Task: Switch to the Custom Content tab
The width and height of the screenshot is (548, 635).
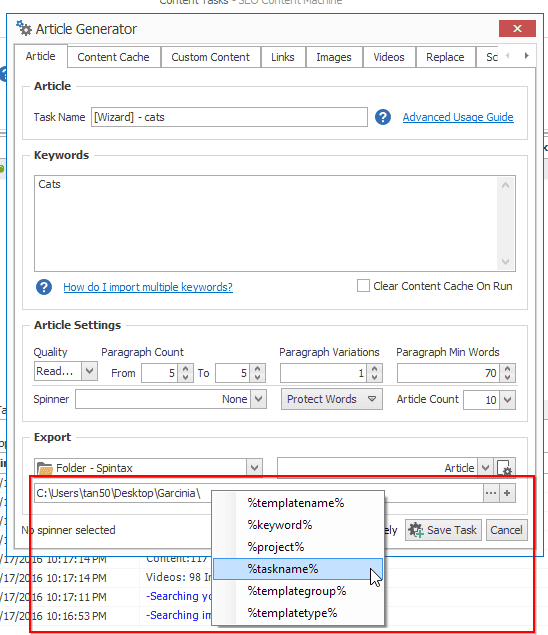Action: pos(210,57)
